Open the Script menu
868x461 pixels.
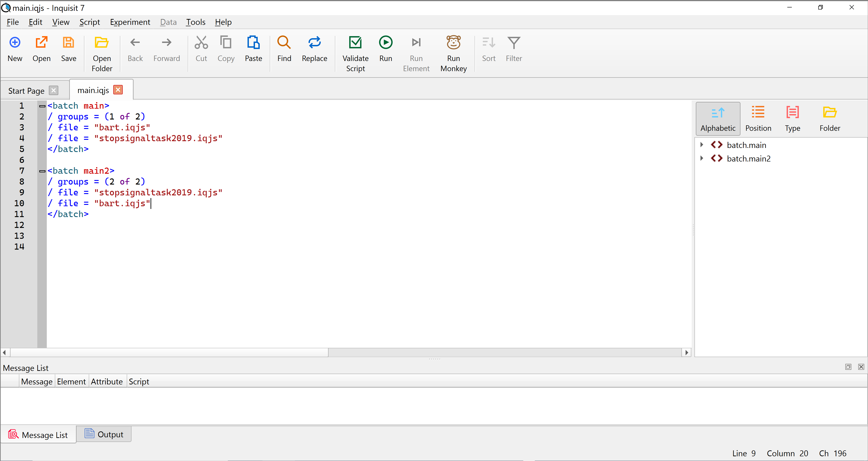(89, 22)
